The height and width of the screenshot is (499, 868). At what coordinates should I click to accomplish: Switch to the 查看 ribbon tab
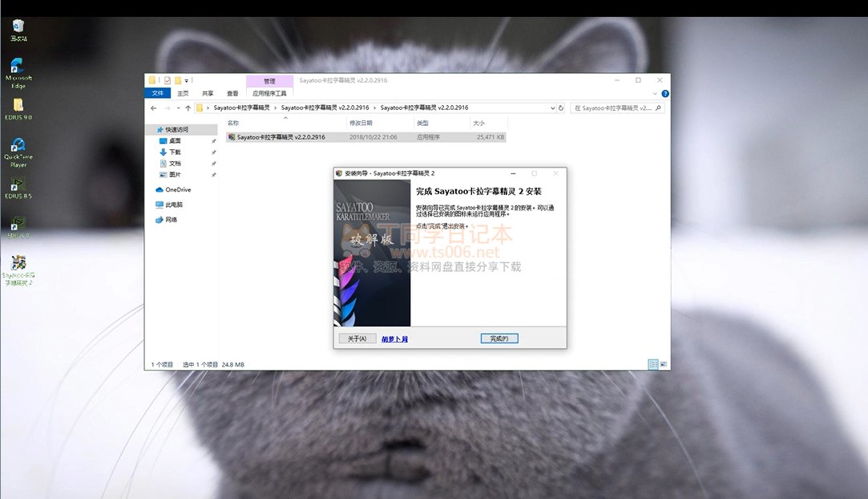tap(232, 93)
